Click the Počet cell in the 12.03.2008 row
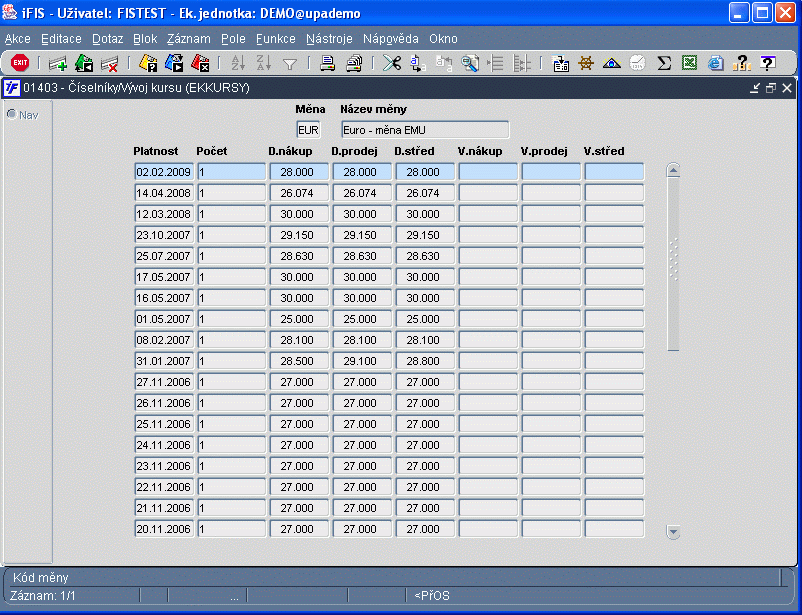Image resolution: width=802 pixels, height=615 pixels. coord(232,214)
